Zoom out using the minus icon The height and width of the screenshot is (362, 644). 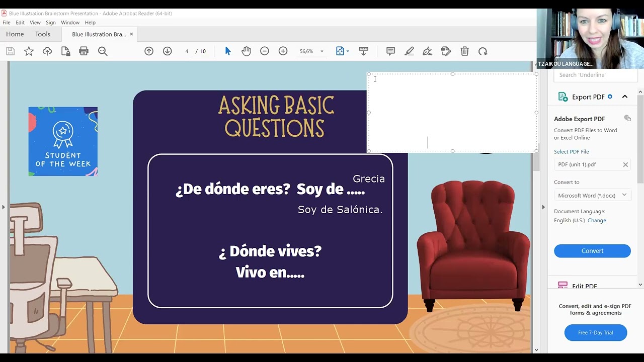point(264,51)
